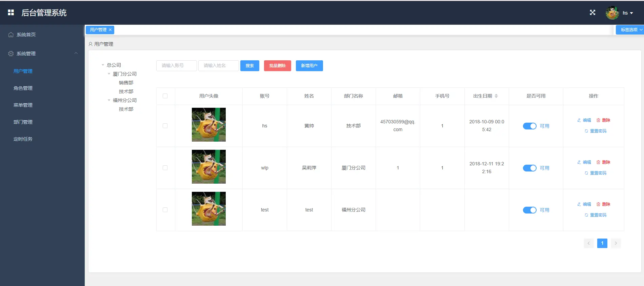Click the avatar thumbnail for hs
This screenshot has width=644, height=286.
tap(209, 125)
